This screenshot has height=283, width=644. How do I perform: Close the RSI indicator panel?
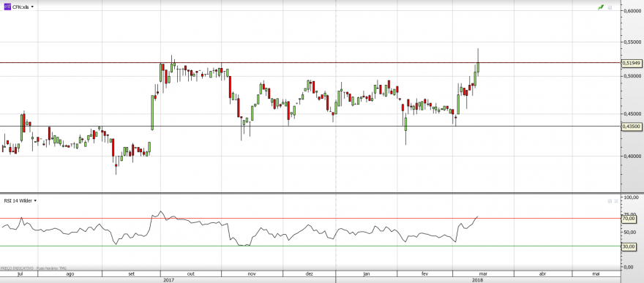(x=615, y=201)
